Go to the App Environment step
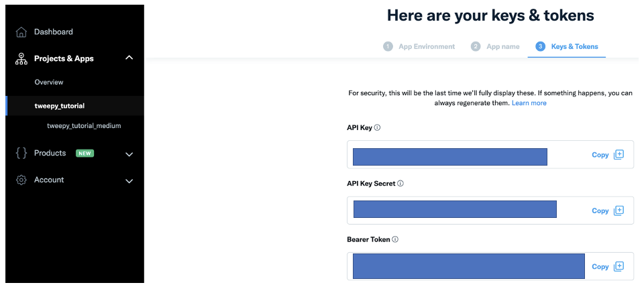Viewport: 644px width, 289px height. click(x=419, y=46)
